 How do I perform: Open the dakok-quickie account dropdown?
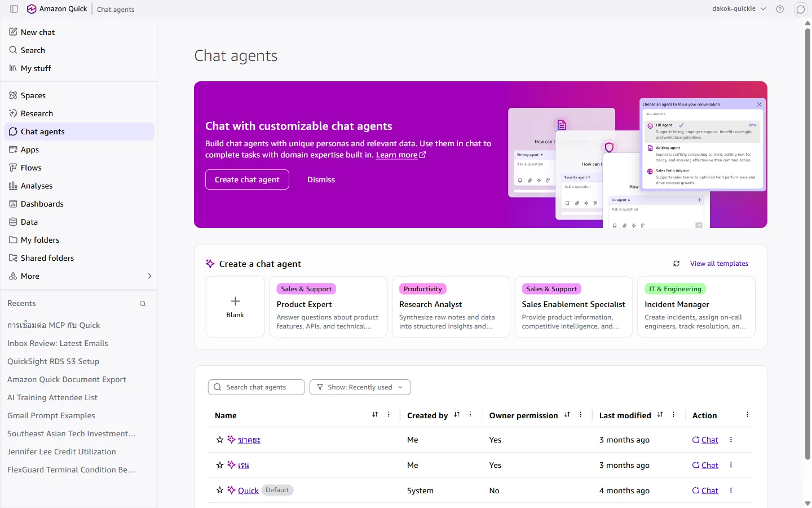[x=739, y=9]
